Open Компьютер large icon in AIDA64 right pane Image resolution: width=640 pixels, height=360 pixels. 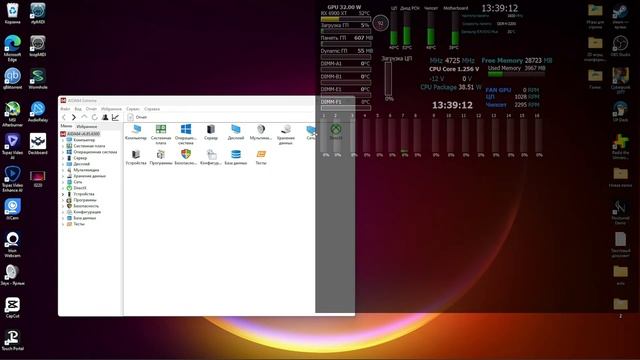pyautogui.click(x=136, y=132)
